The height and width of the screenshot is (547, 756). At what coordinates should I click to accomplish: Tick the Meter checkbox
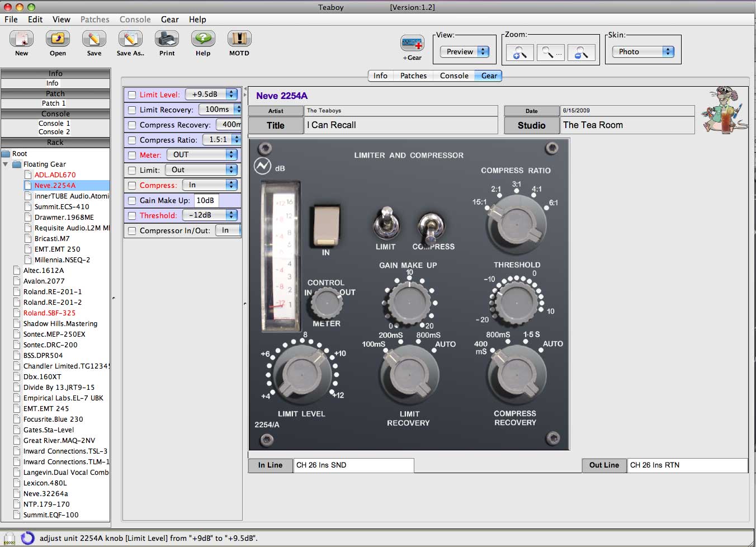132,155
